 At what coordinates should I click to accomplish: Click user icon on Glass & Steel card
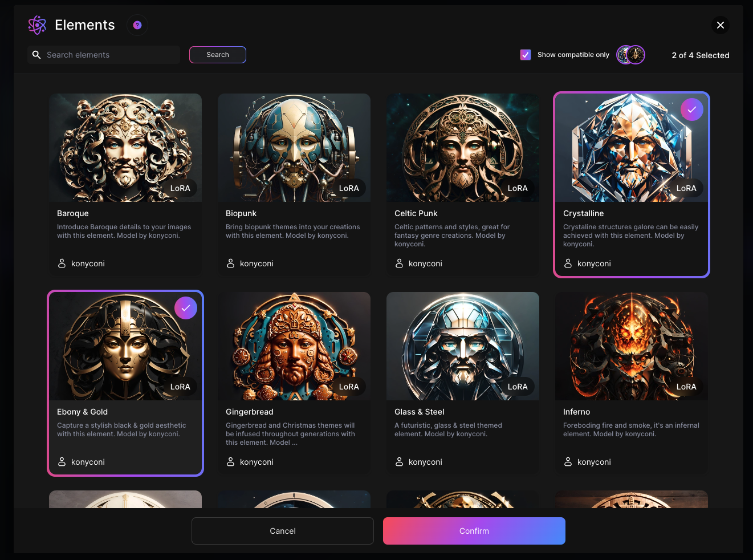[400, 462]
